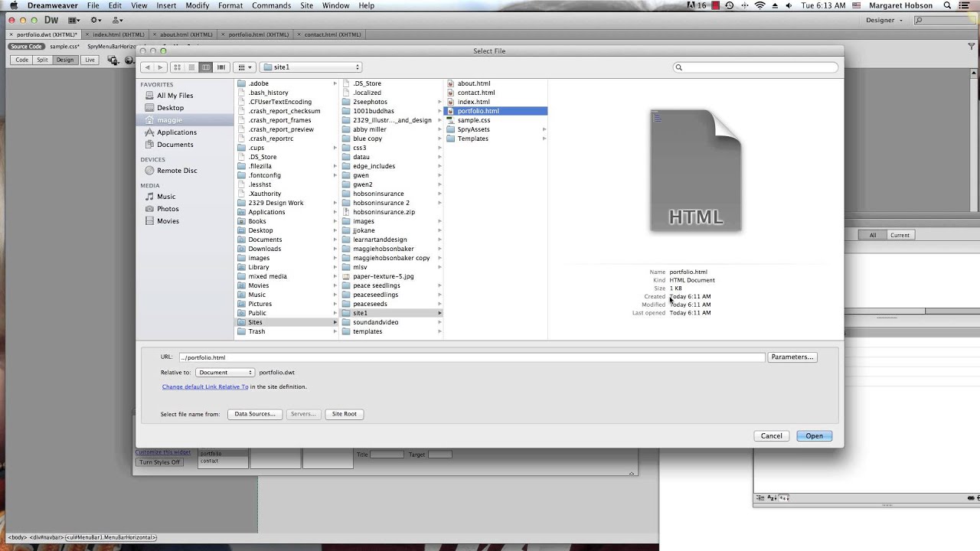The image size is (980, 551).
Task: Open the site1 folder path dropdown
Action: tap(310, 67)
